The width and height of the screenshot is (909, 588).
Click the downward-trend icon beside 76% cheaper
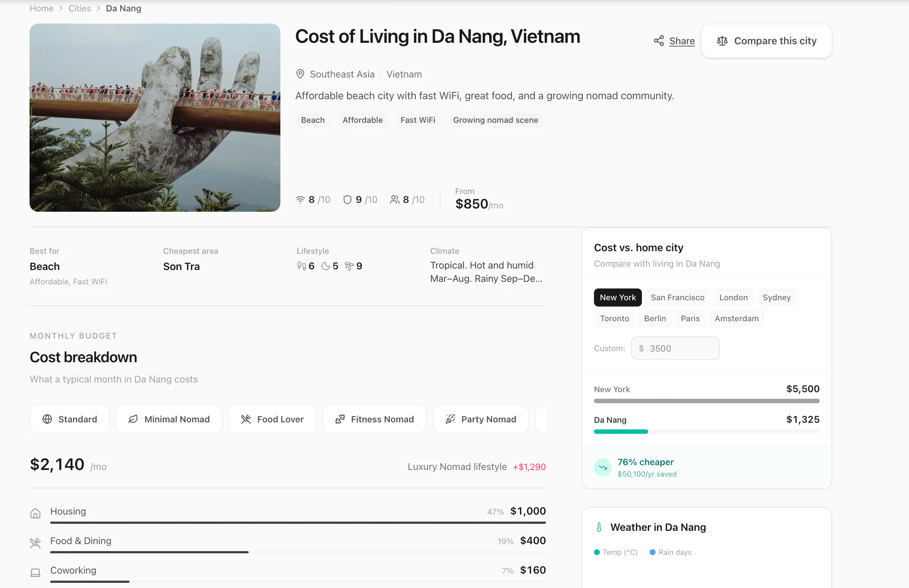(x=602, y=467)
